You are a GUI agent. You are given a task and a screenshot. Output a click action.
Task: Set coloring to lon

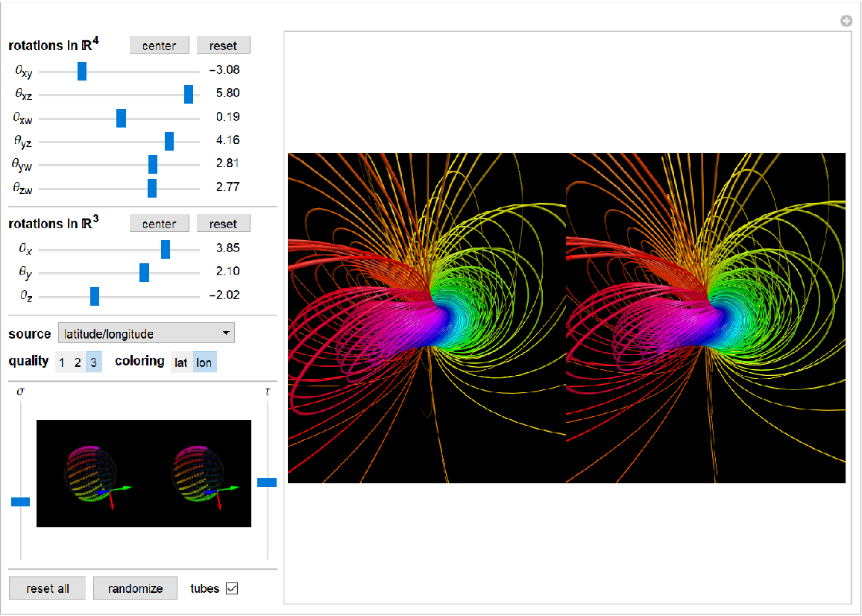point(204,362)
